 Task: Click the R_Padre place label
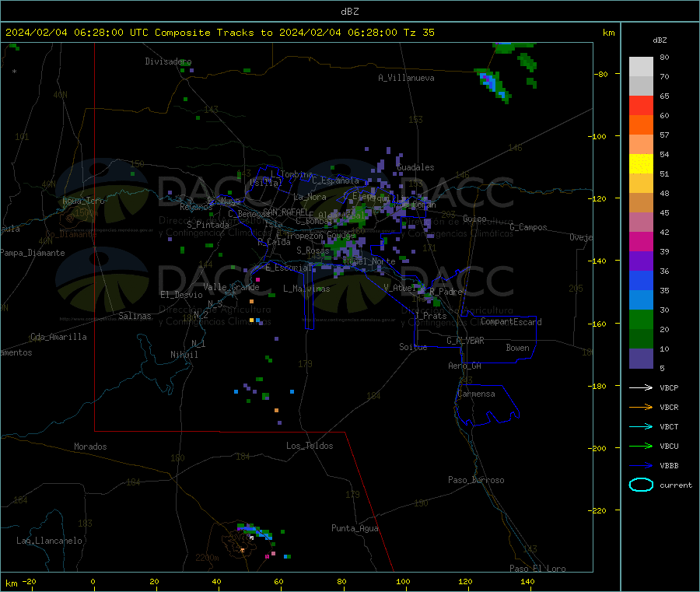point(446,292)
